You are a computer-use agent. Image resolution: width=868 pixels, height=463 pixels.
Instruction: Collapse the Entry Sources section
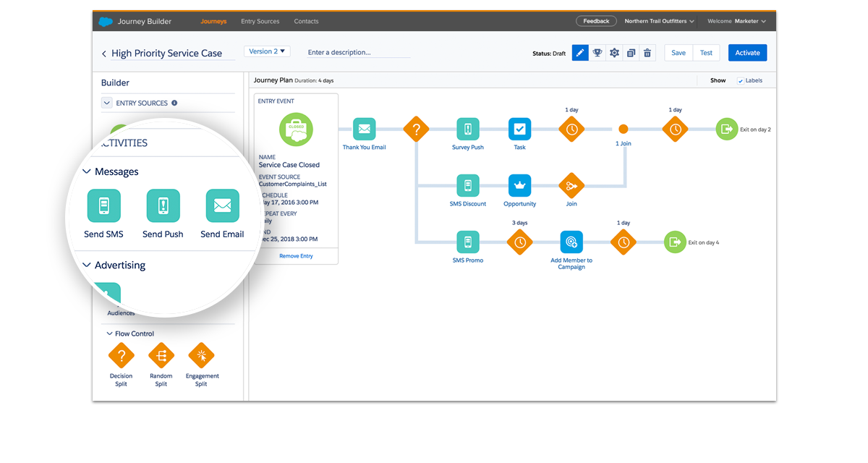[107, 103]
